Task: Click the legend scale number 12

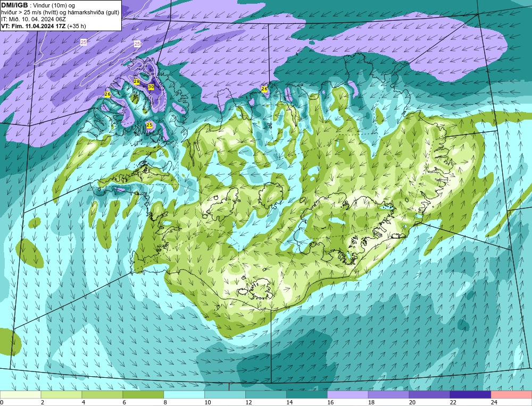Action: (x=248, y=402)
